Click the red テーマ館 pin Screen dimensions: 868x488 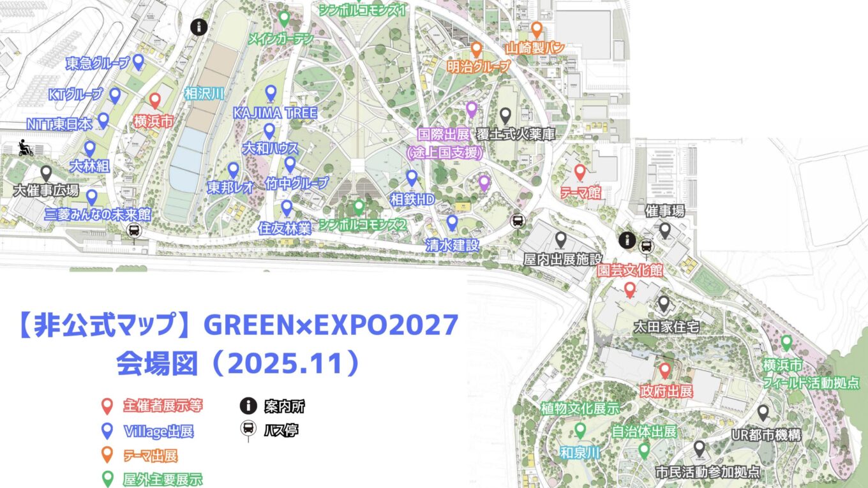(580, 172)
